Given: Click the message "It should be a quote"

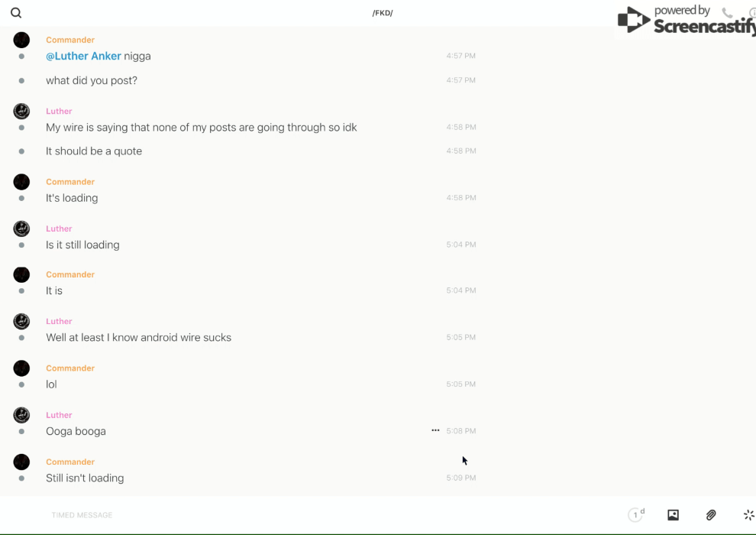Looking at the screenshot, I should click(x=94, y=151).
